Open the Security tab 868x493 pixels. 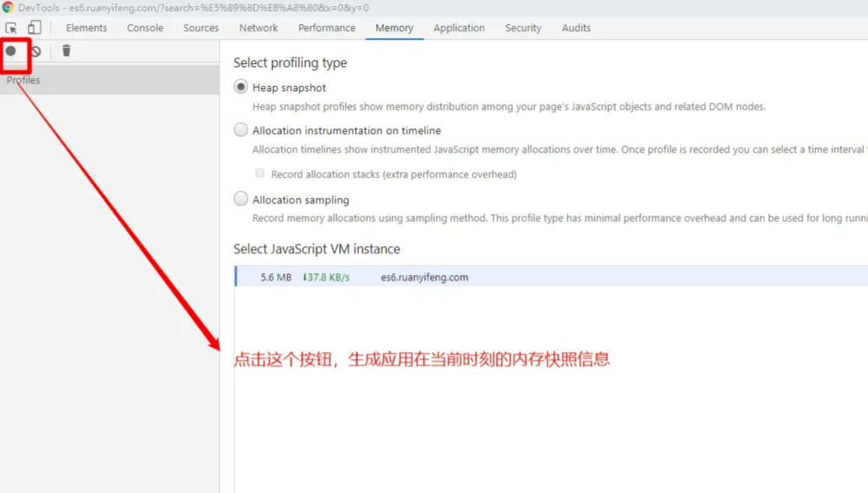pyautogui.click(x=523, y=28)
